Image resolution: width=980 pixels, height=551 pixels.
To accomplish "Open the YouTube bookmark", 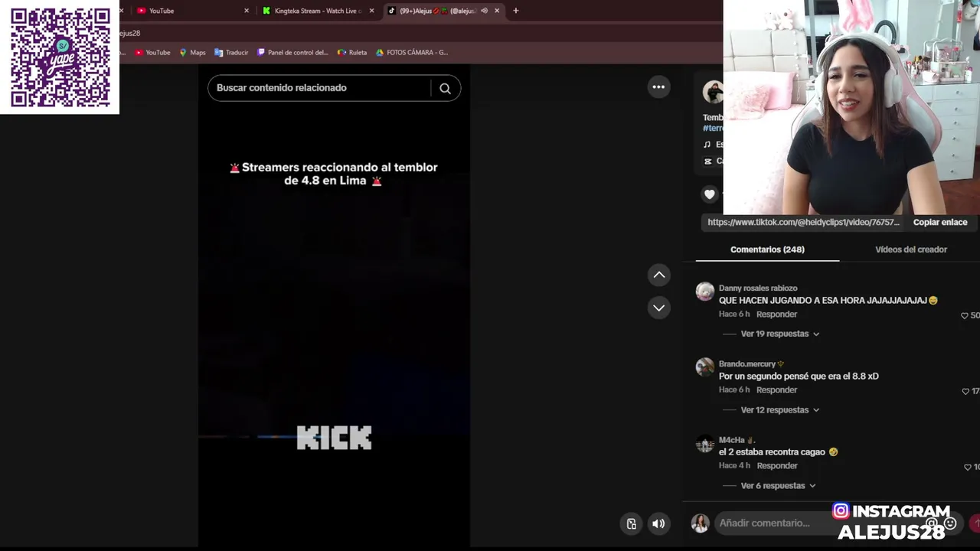I will tap(152, 53).
